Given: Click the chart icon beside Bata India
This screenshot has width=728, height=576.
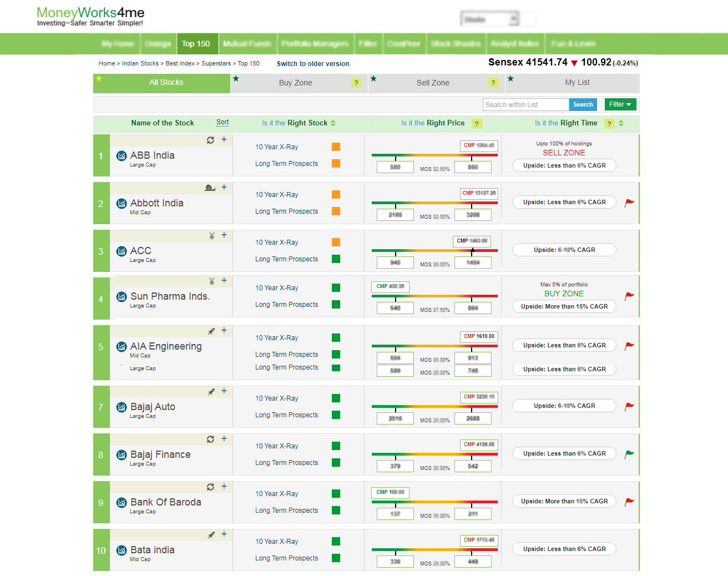Looking at the screenshot, I should click(x=122, y=550).
